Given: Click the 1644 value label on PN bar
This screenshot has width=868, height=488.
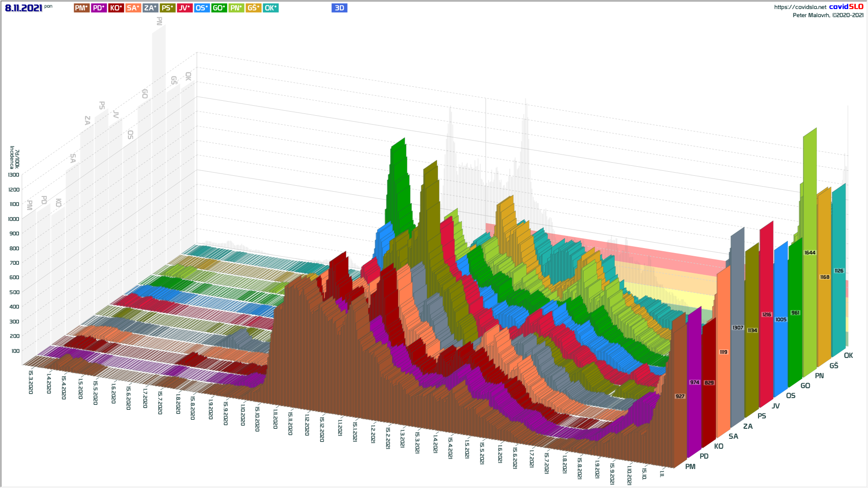Looking at the screenshot, I should (810, 253).
